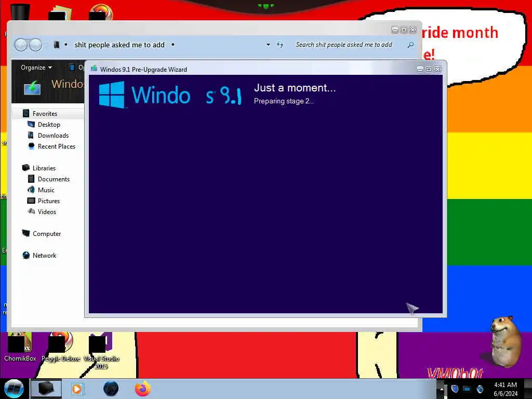
Task: Open ChomikBox desktop shortcut
Action: click(x=20, y=347)
